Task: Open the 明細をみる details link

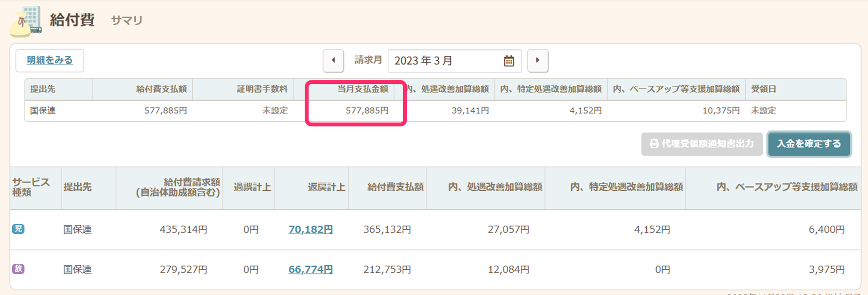Action: click(49, 60)
